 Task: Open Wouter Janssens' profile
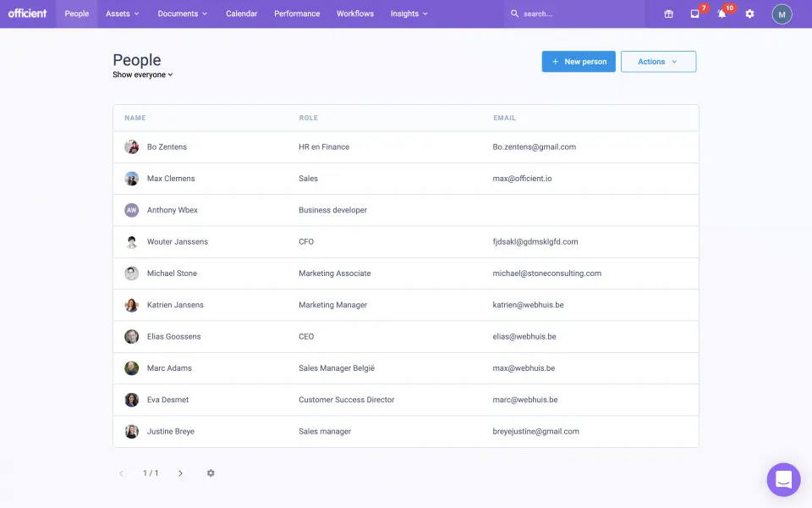(178, 242)
